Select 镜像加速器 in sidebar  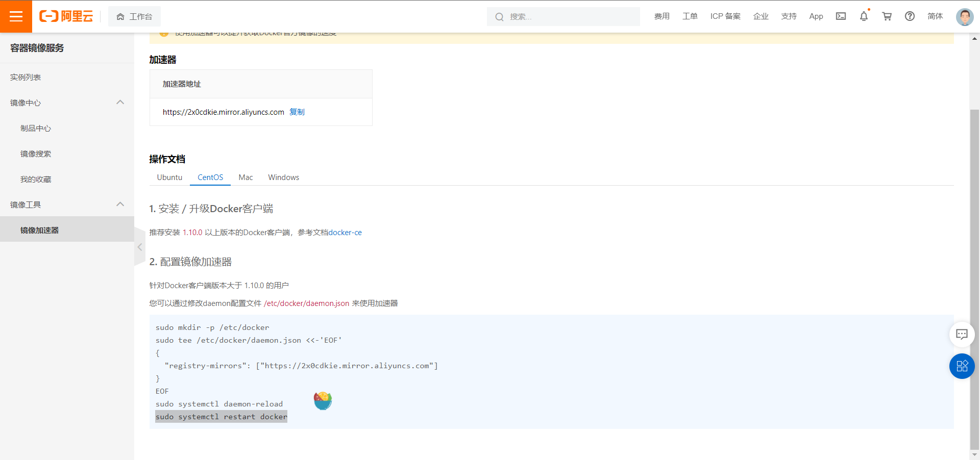point(67,229)
